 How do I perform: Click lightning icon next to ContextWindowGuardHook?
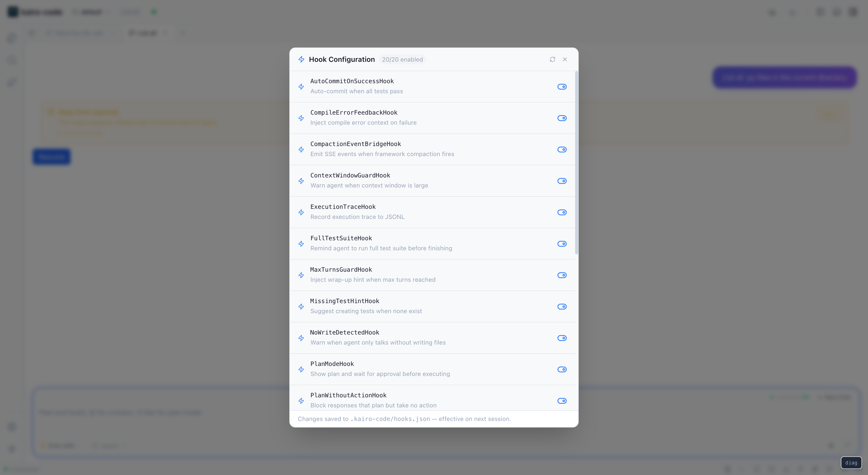point(301,181)
